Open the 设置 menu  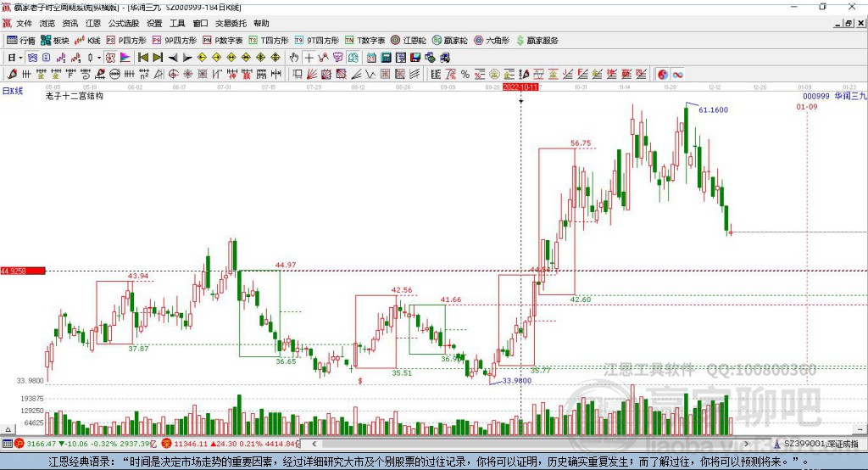154,23
